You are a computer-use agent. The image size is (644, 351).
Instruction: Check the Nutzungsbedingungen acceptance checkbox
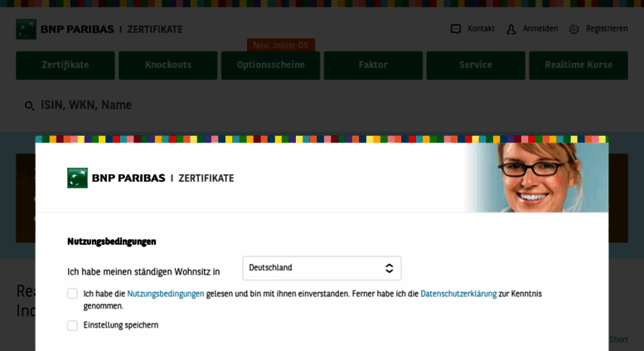pyautogui.click(x=72, y=294)
